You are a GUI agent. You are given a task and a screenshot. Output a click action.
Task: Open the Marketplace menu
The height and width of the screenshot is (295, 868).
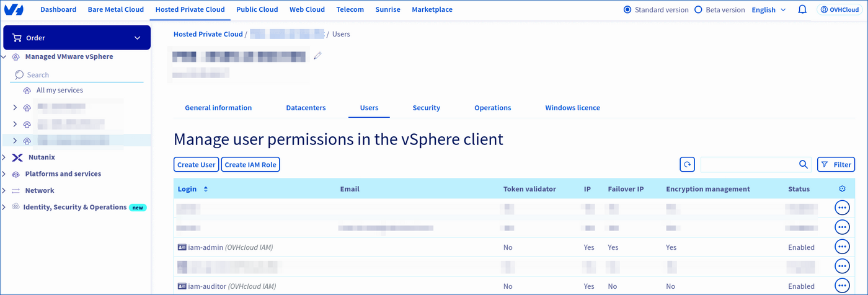(432, 10)
